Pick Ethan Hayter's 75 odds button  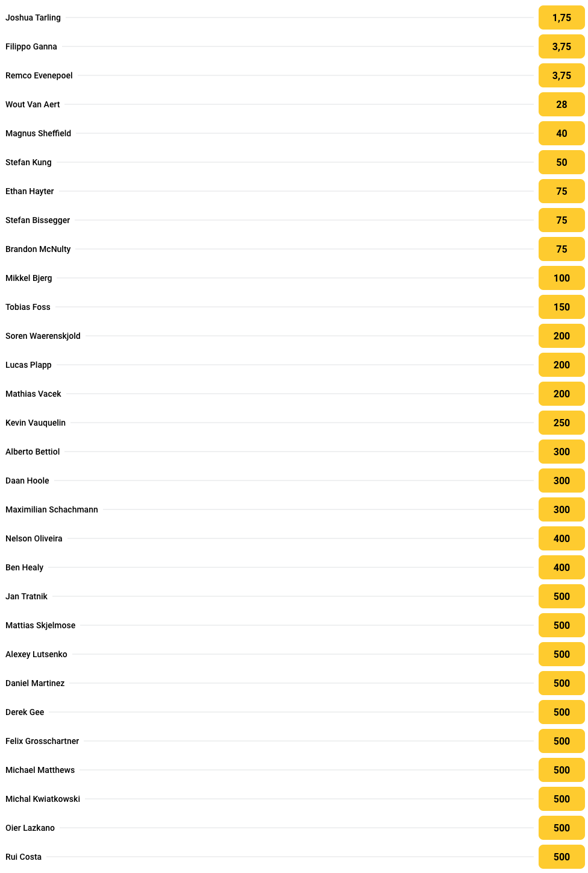point(561,191)
